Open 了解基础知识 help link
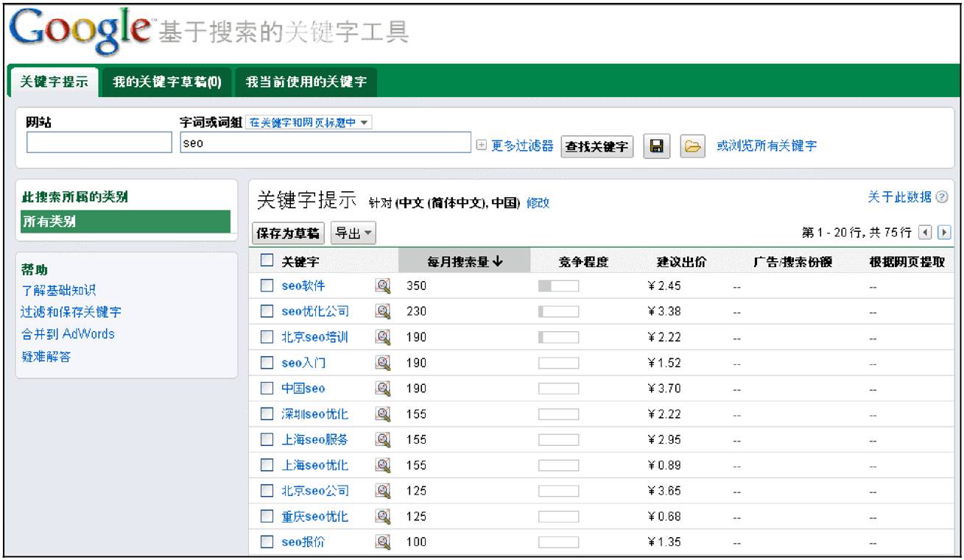 58,291
